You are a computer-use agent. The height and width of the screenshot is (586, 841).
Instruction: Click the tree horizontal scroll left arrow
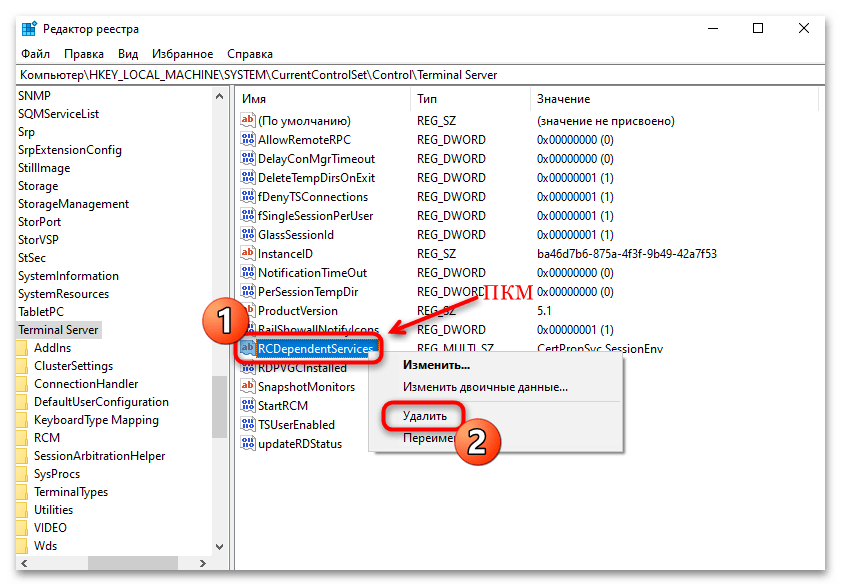24,563
